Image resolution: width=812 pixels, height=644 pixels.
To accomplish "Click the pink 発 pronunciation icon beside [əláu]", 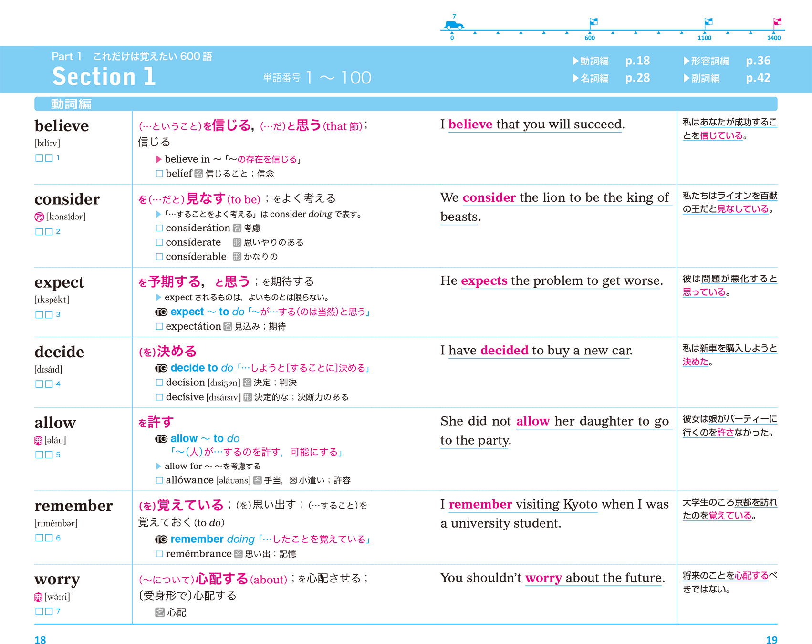I will tap(39, 440).
